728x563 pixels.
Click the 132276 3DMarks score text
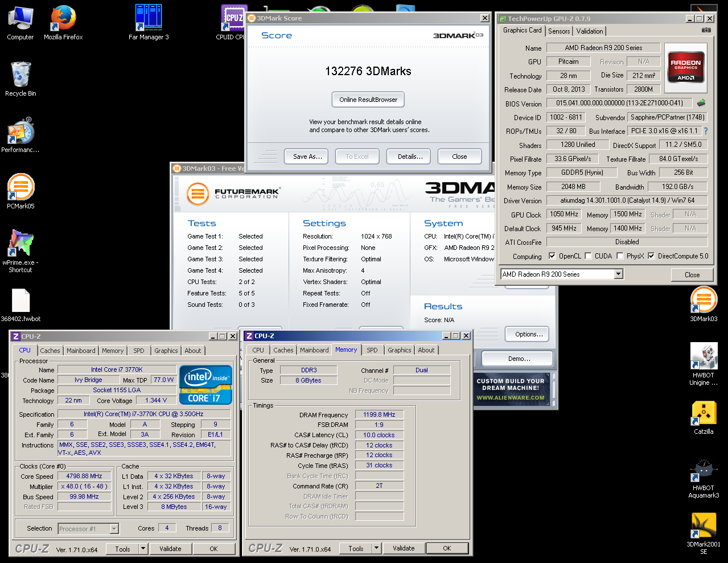click(x=368, y=71)
